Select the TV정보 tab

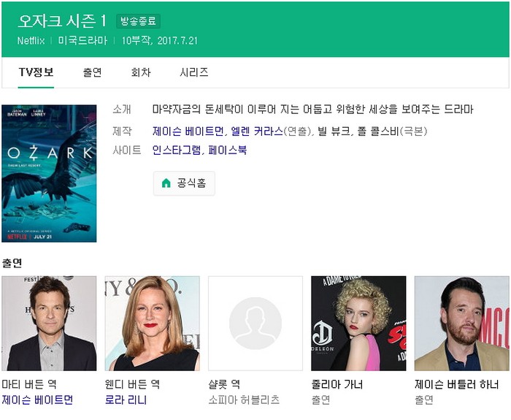tap(36, 72)
